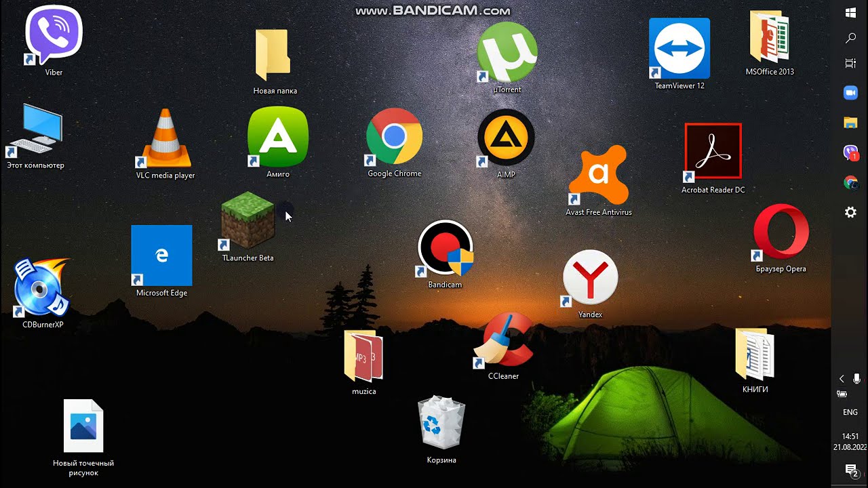Image resolution: width=868 pixels, height=488 pixels.
Task: Open Microsoft Edge desktop shortcut
Action: [161, 256]
